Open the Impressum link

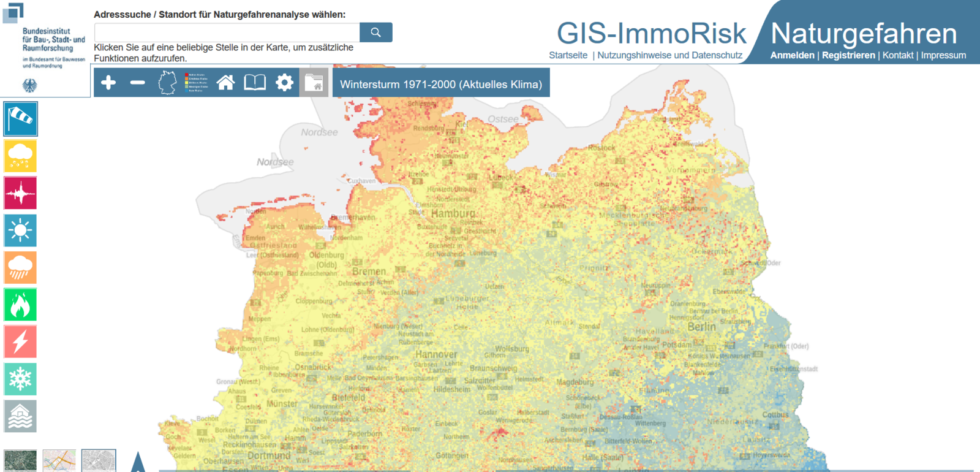click(943, 55)
